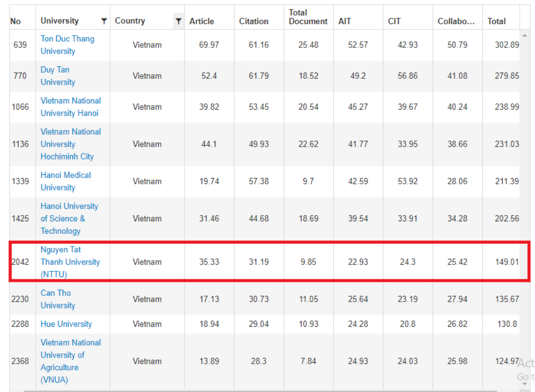Open the University column filter icon
This screenshot has width=535, height=392.
(x=104, y=21)
